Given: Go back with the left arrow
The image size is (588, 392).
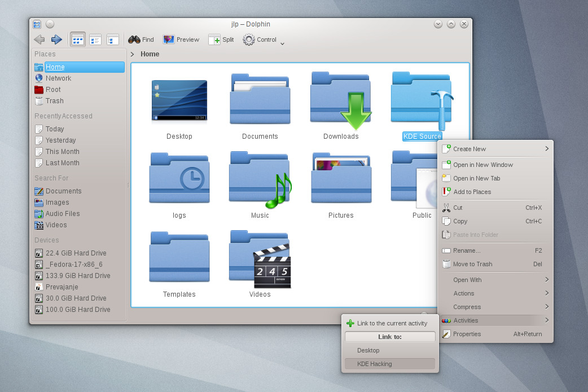Looking at the screenshot, I should [x=39, y=39].
